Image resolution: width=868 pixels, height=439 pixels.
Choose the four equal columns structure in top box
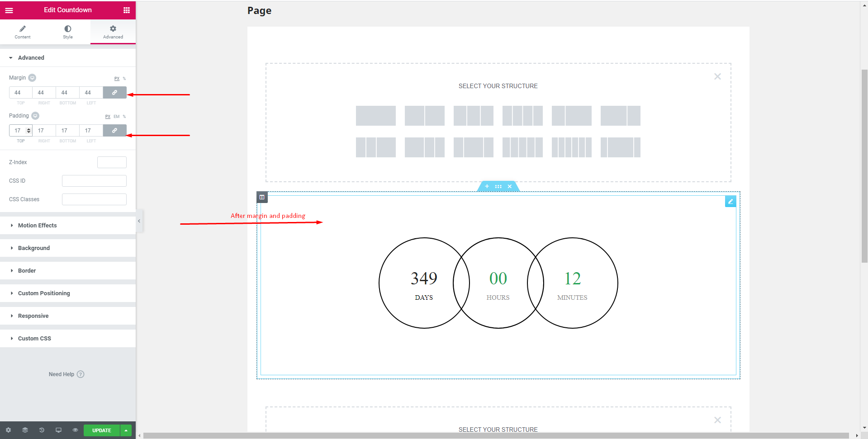(522, 116)
